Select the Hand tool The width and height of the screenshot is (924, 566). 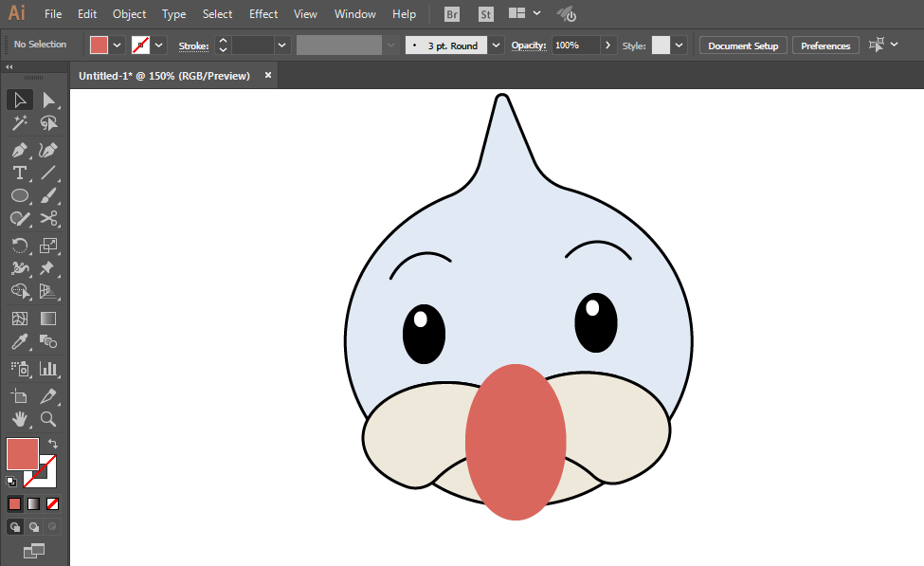click(19, 418)
